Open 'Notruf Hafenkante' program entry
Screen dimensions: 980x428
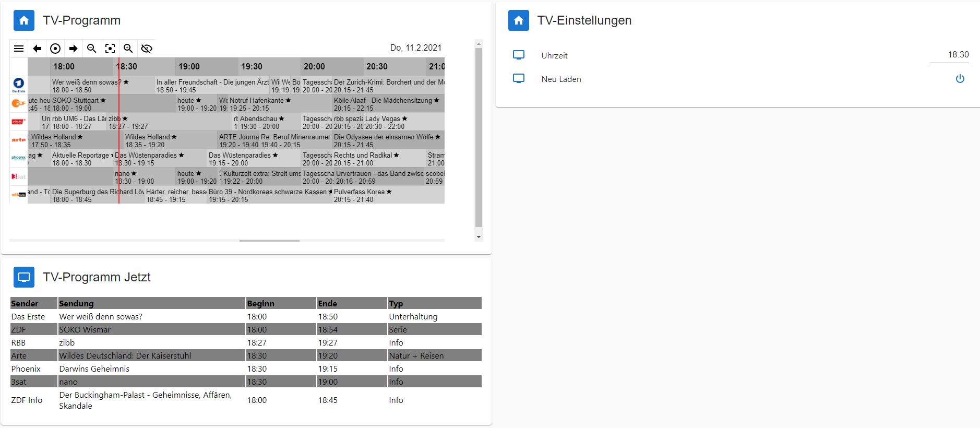(280, 104)
